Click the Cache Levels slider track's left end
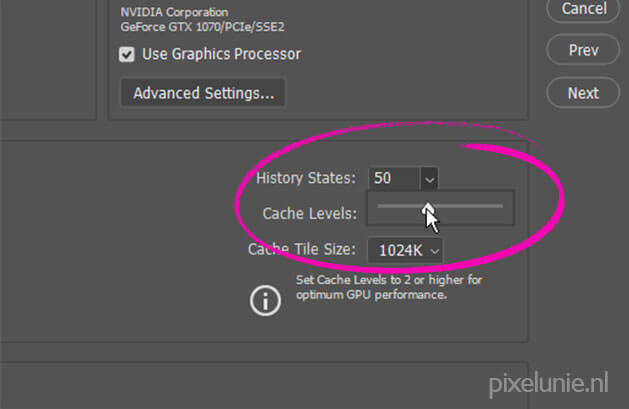This screenshot has height=409, width=629. click(380, 206)
